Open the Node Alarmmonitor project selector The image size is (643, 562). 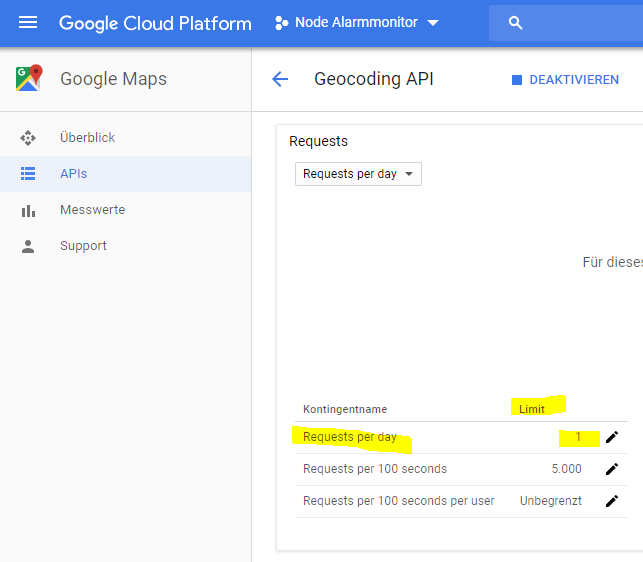tap(357, 22)
